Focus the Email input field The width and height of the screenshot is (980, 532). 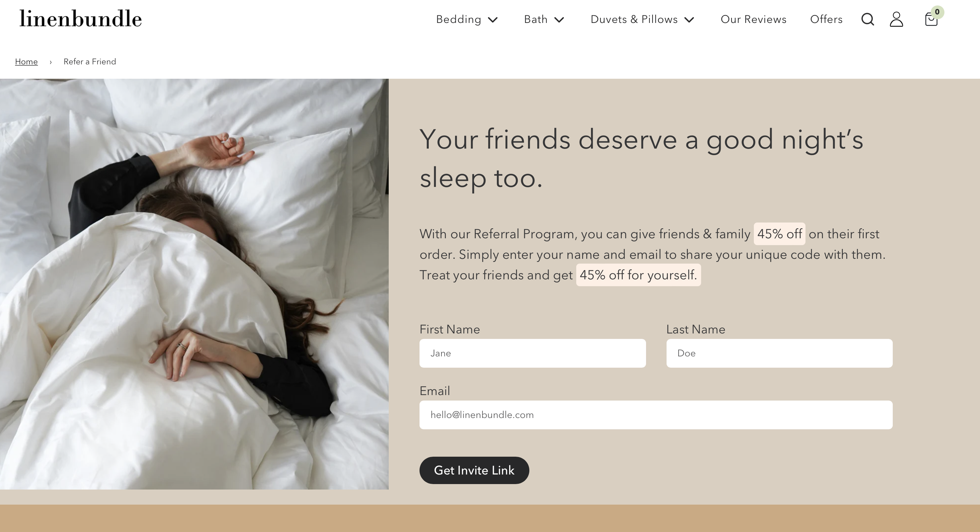click(x=656, y=415)
